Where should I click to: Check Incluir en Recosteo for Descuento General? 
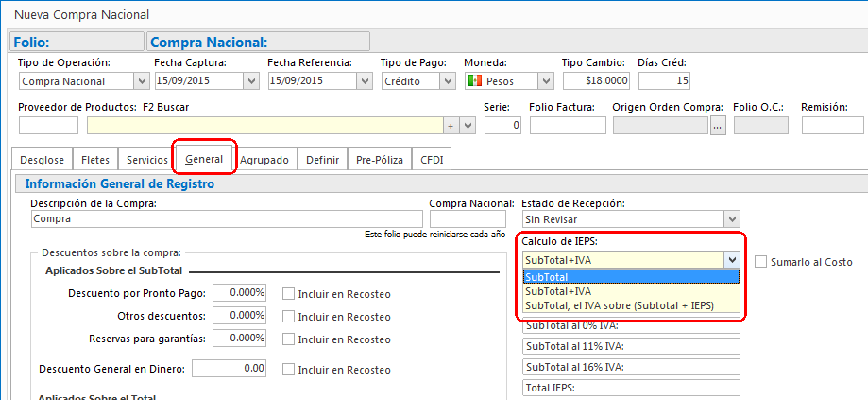(288, 369)
